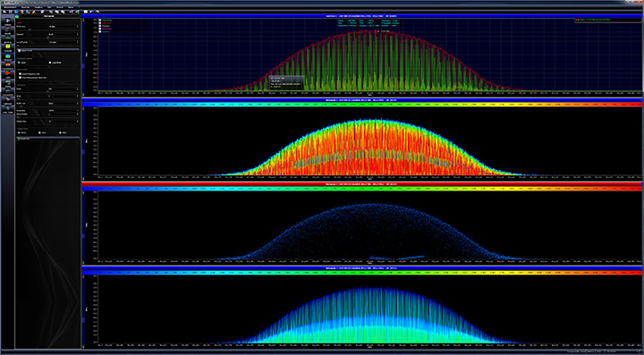
Task: Toggle the red trace checkbox in spectrum legend
Action: (x=100, y=23)
